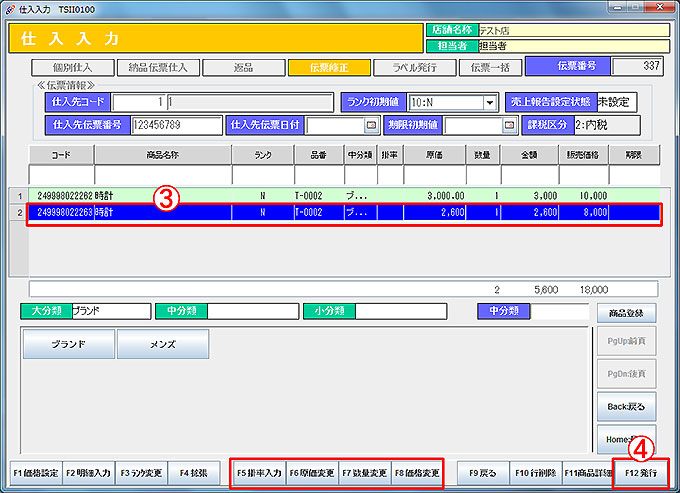
Task: Click the Back:戻る button
Action: (618, 407)
